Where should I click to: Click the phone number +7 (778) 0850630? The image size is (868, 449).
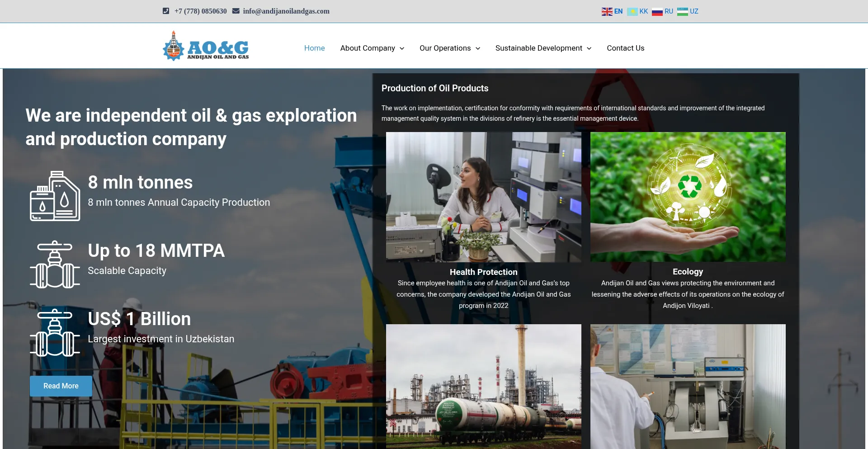200,11
